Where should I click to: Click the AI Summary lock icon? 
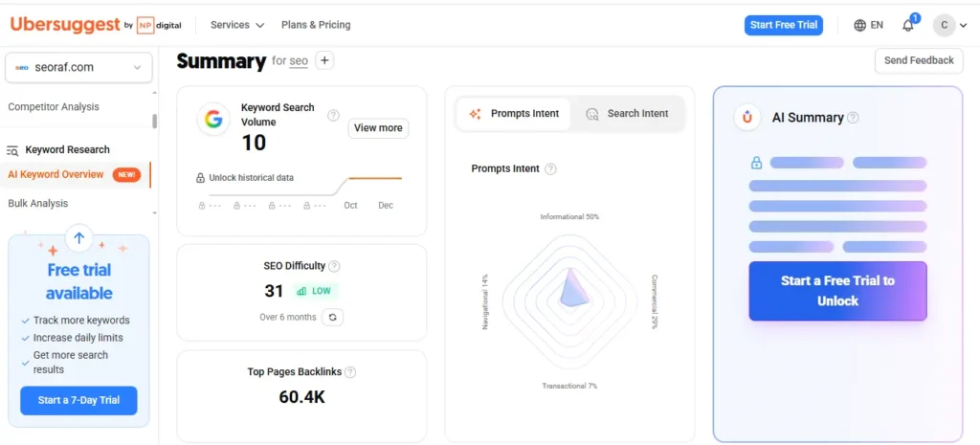[x=756, y=163]
